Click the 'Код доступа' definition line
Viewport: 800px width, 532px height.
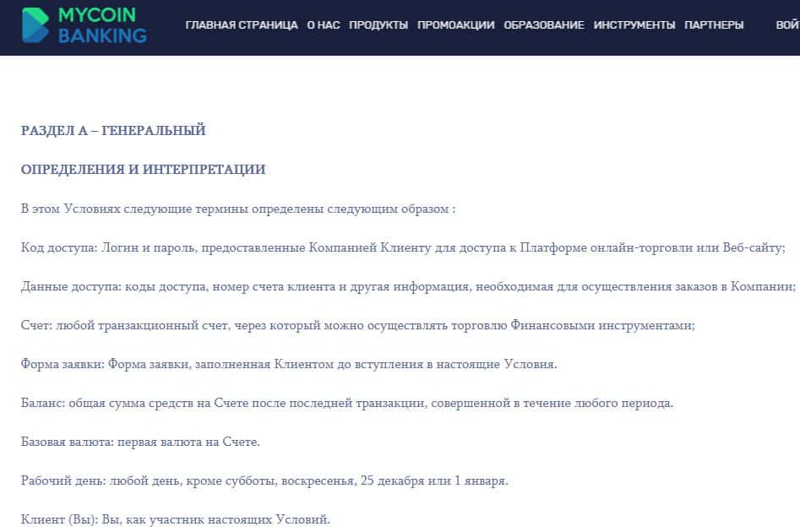coord(403,247)
